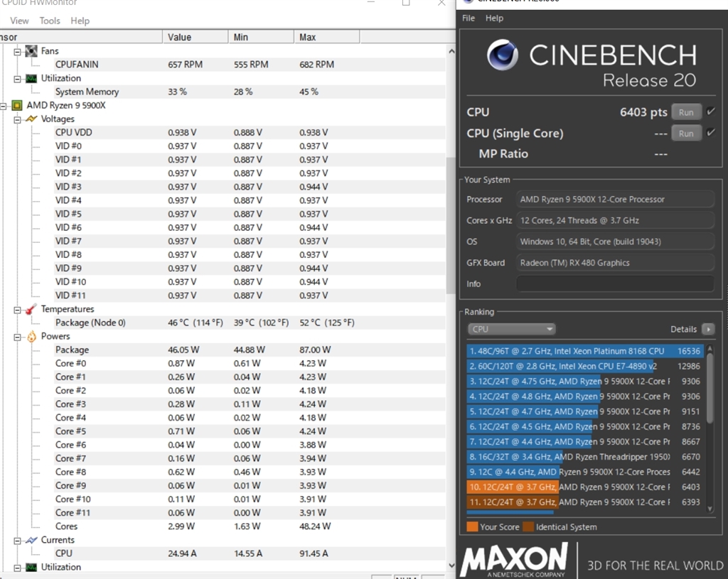Click the Fans category fan icon

[31, 51]
